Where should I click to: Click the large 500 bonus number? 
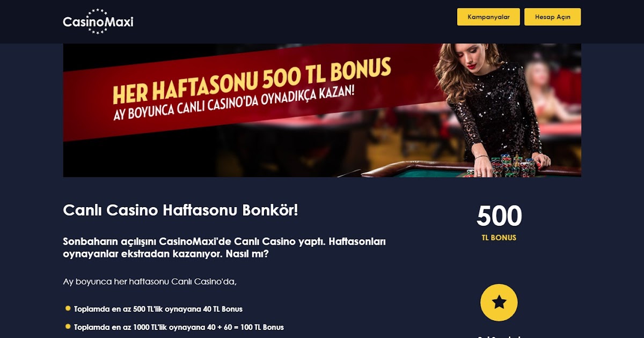tap(499, 216)
